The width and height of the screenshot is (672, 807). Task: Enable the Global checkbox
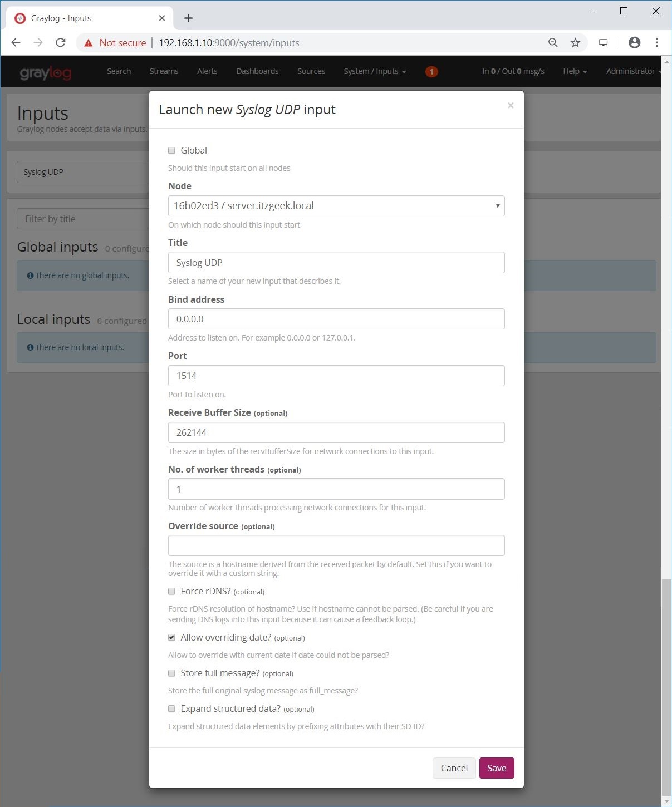172,150
